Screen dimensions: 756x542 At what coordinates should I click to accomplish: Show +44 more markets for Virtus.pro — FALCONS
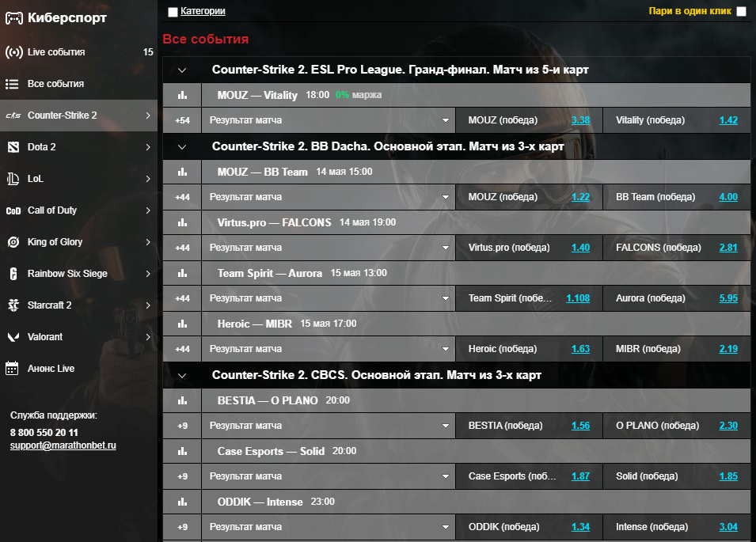[x=182, y=248]
